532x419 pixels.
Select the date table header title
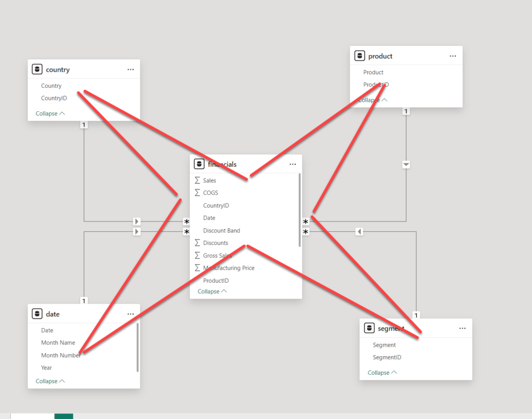point(52,314)
